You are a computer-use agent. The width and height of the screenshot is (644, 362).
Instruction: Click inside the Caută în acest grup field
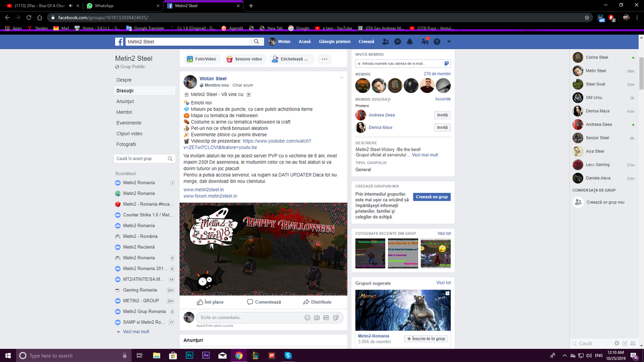pyautogui.click(x=141, y=158)
